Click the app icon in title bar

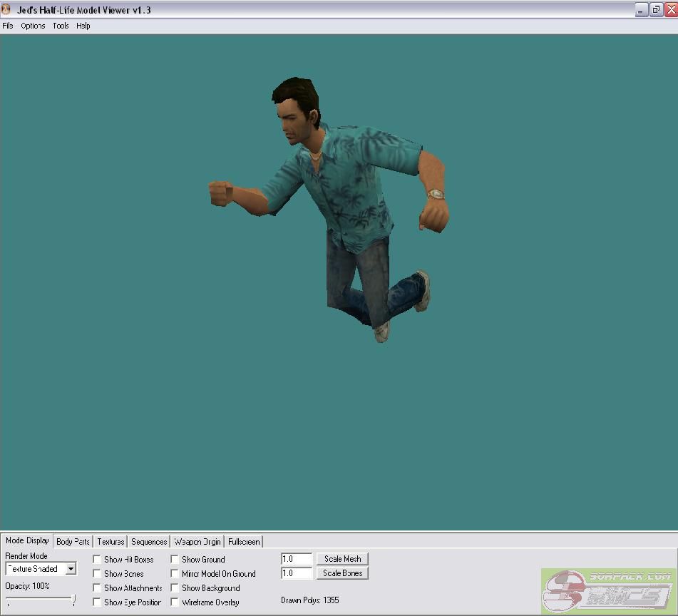(6, 10)
